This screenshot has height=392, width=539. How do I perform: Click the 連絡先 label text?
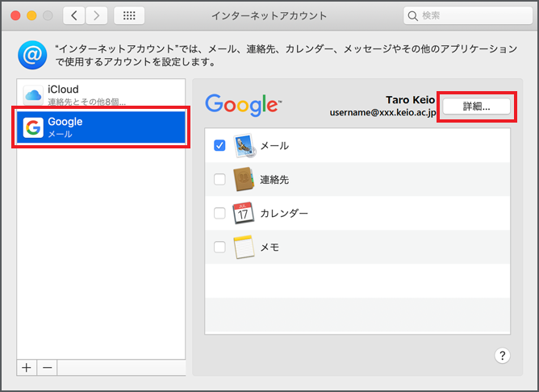[x=274, y=179]
